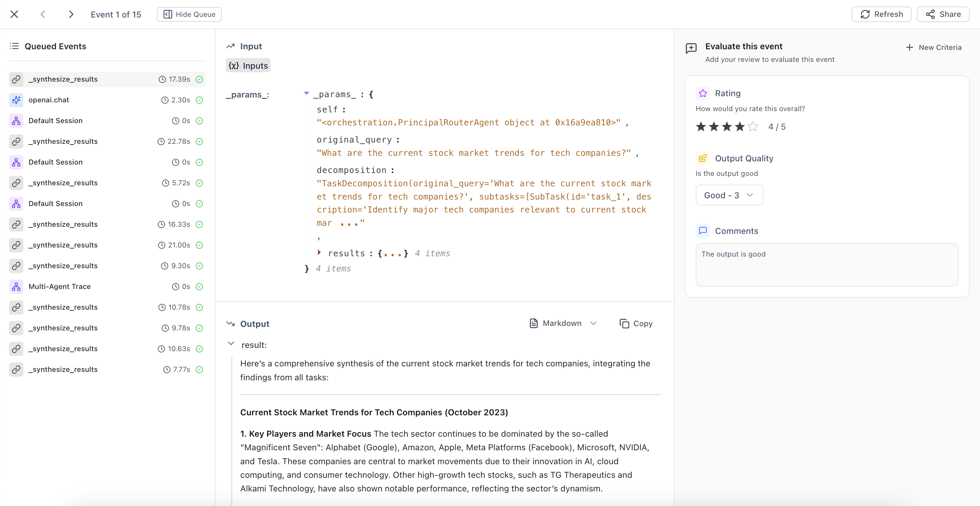Select the Inputs tab
Screen dimensions: 980x506
[248, 66]
